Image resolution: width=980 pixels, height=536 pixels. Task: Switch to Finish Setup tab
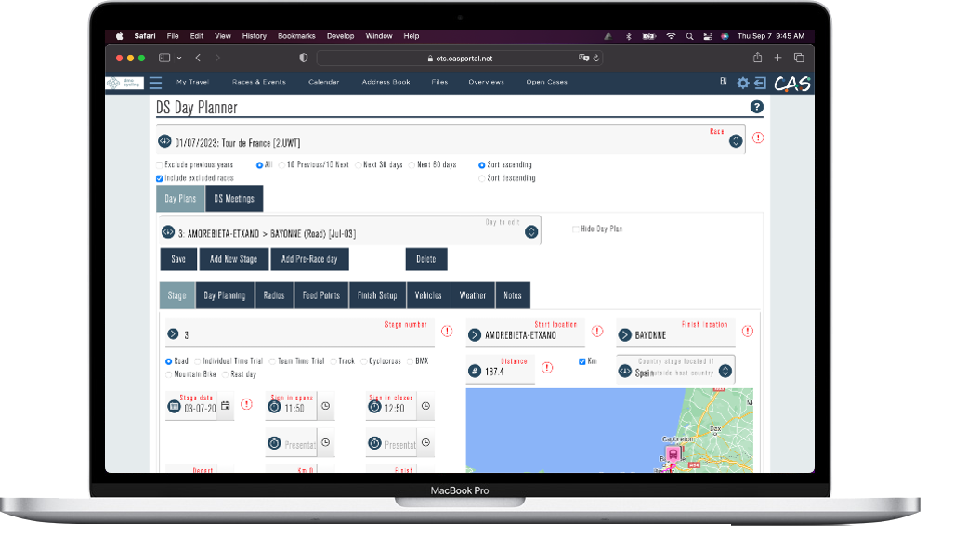pyautogui.click(x=377, y=295)
